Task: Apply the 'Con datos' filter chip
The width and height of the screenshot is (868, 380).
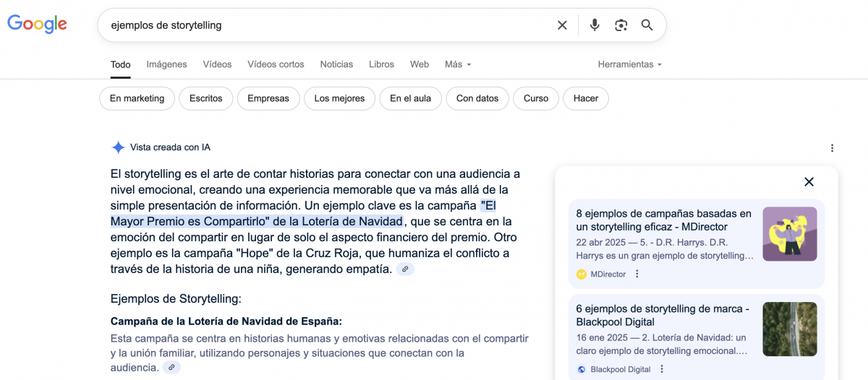Action: click(477, 98)
